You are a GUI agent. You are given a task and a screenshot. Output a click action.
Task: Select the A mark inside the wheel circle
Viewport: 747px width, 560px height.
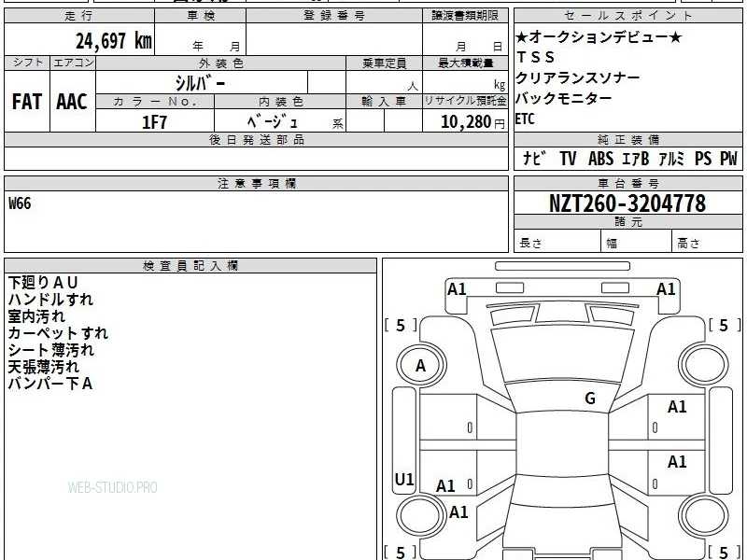420,366
